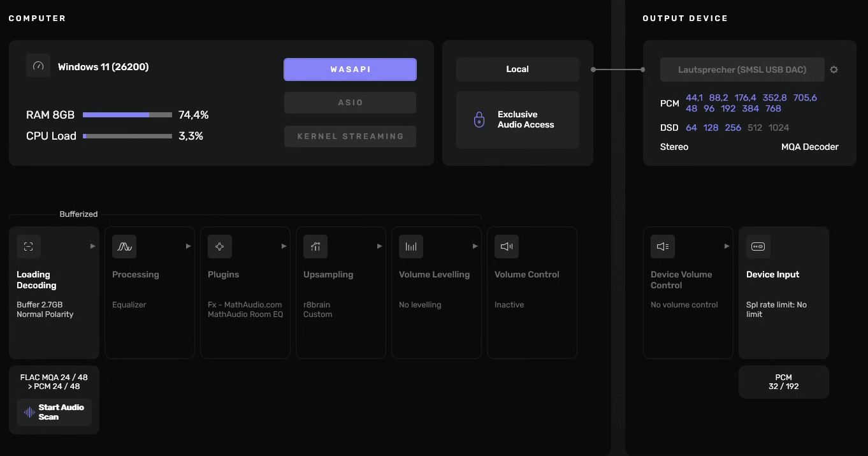Click the Processing waveform icon
The height and width of the screenshot is (456, 868).
tap(124, 246)
